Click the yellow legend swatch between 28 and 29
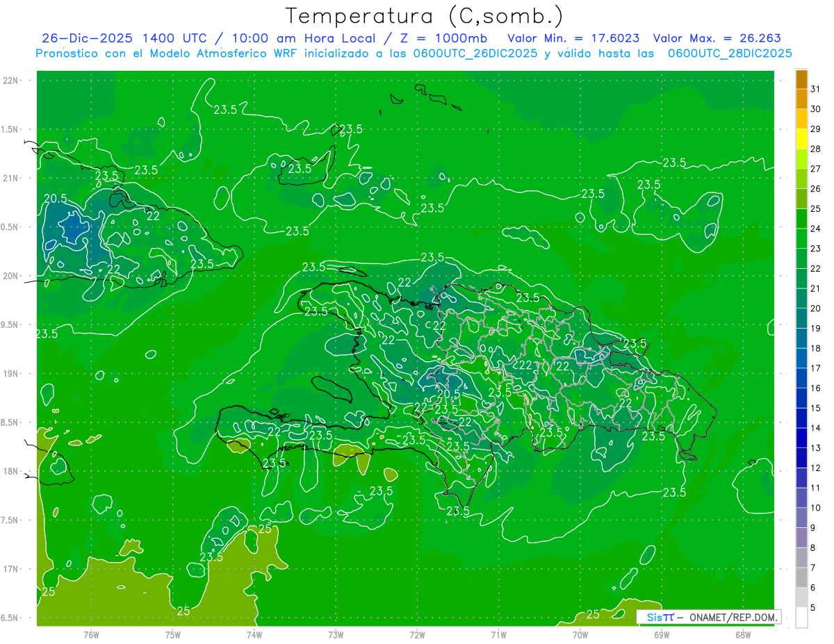This screenshot has width=834, height=644. 801,138
